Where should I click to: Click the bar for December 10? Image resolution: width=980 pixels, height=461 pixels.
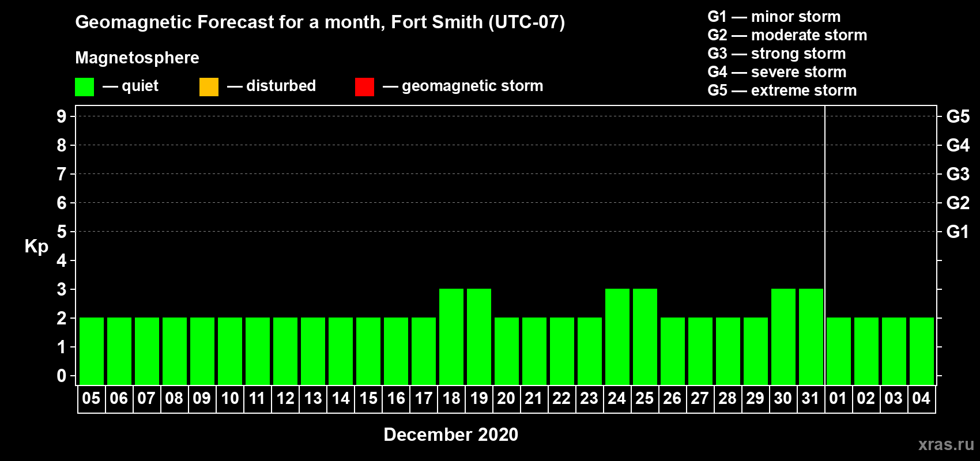230,351
